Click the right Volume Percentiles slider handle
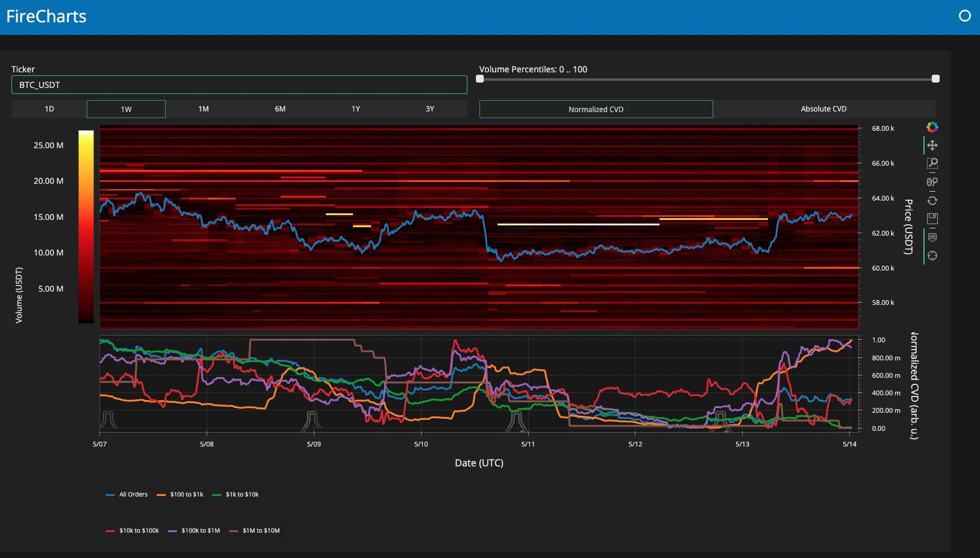 pyautogui.click(x=935, y=79)
